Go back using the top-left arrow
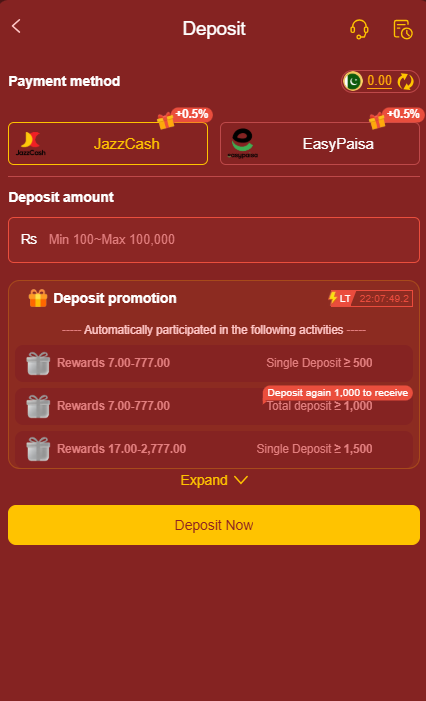The width and height of the screenshot is (426, 701). (x=16, y=26)
